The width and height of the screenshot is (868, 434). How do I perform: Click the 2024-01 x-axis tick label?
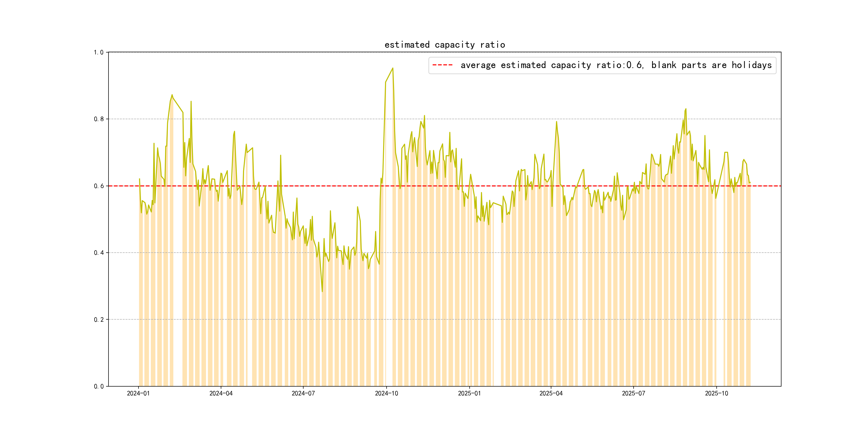(x=138, y=393)
